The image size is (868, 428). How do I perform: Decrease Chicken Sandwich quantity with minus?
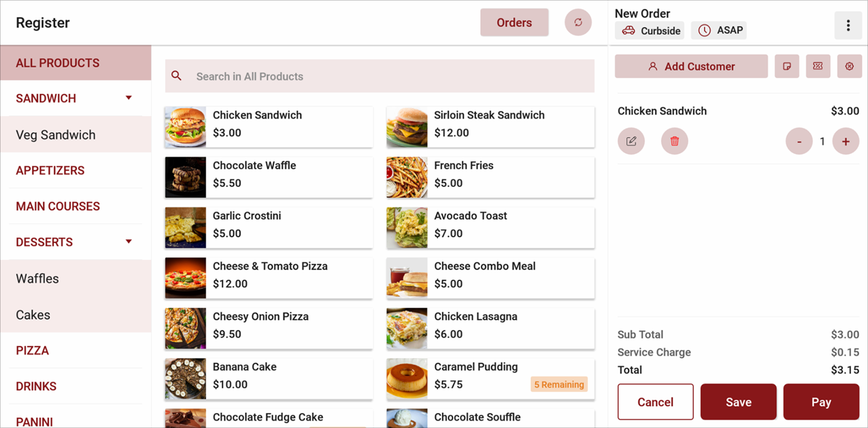click(799, 141)
